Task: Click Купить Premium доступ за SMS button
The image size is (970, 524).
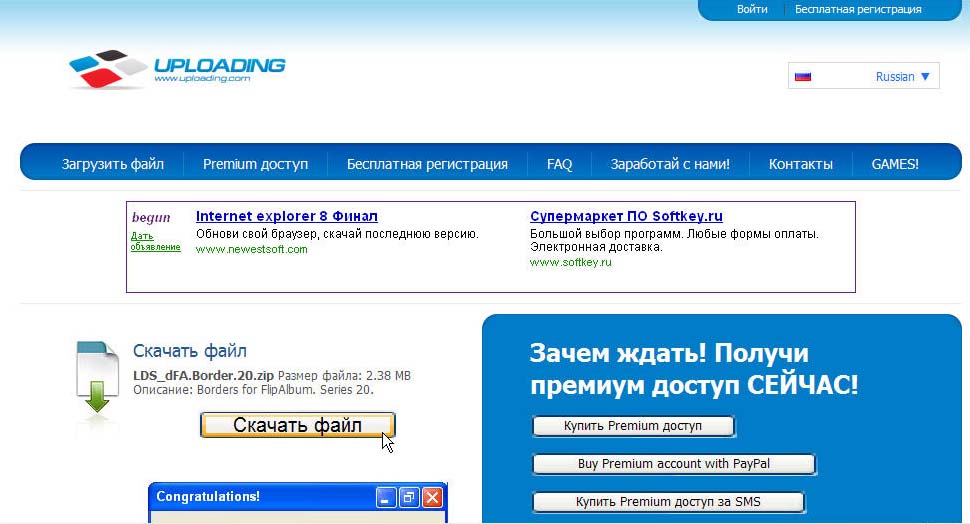Action: (668, 502)
